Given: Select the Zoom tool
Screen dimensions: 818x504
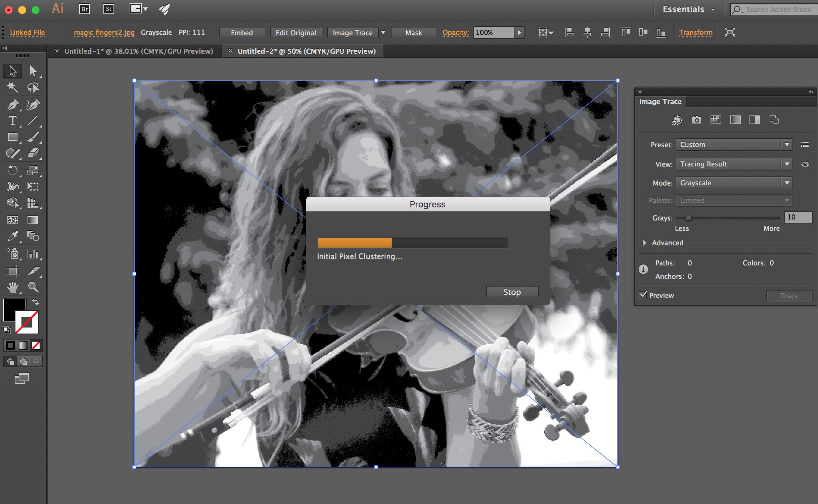Looking at the screenshot, I should pyautogui.click(x=33, y=287).
